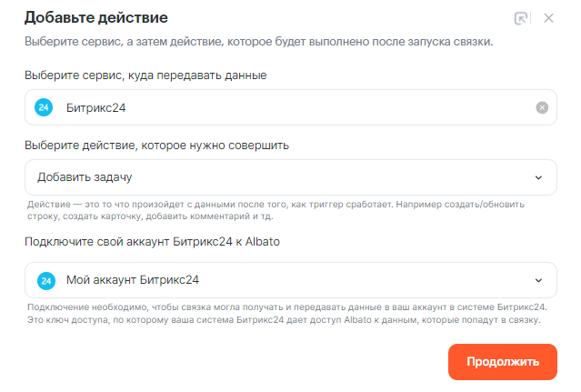Select the "Мой аккаунт Битрикс24" text in account field
Screen dimensions: 581x392
pos(133,280)
